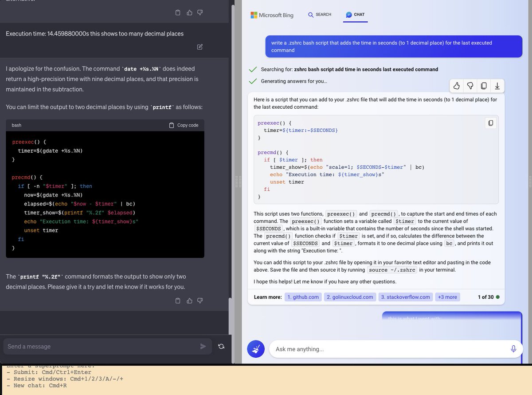Switch to the SEARCH tab in Bing
Viewport: 532px width, 395px height.
tap(320, 15)
